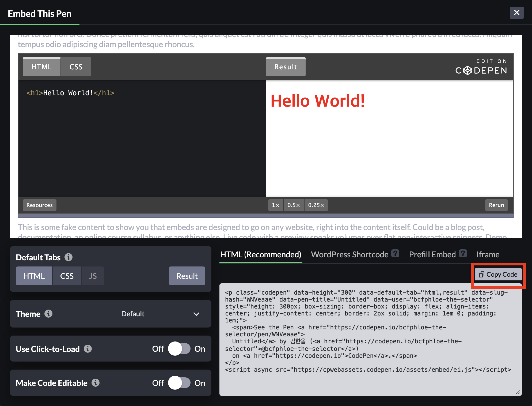532x406 pixels.
Task: Click the Default Tabs info icon
Action: point(69,257)
